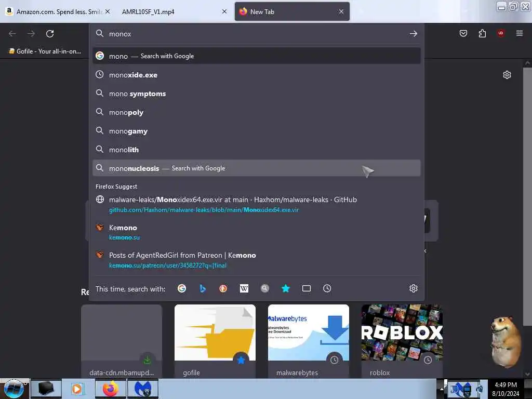Open the Extensions puzzle icon
This screenshot has height=399, width=532.
tap(482, 33)
